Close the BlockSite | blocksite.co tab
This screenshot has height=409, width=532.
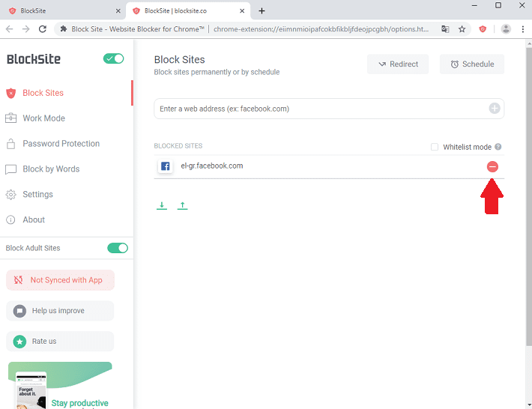[x=242, y=10]
